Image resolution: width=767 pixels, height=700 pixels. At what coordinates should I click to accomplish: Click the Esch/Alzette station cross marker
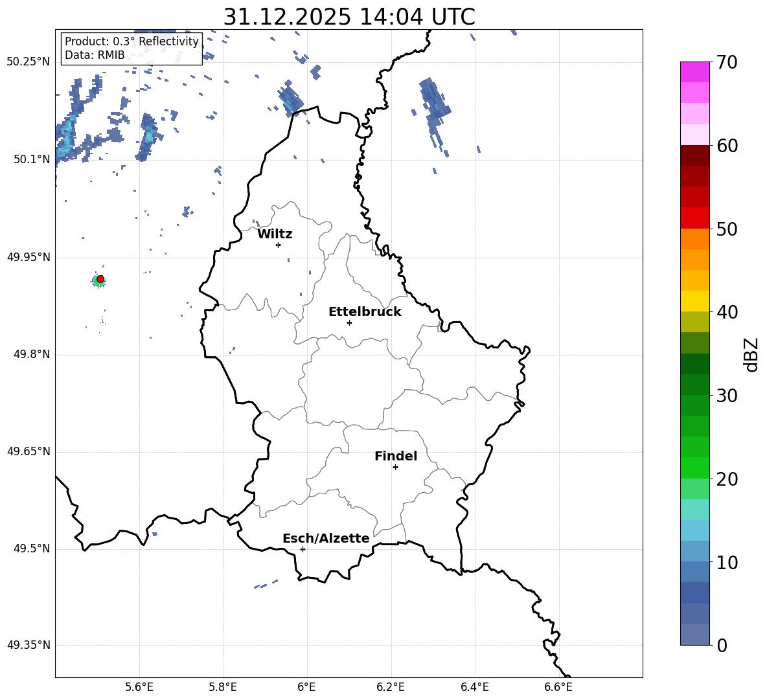[303, 549]
